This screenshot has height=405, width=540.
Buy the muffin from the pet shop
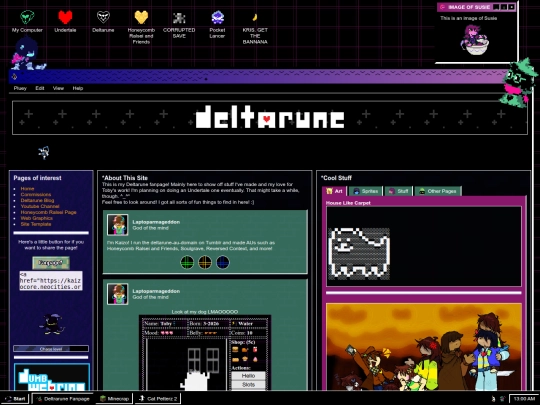click(x=245, y=359)
